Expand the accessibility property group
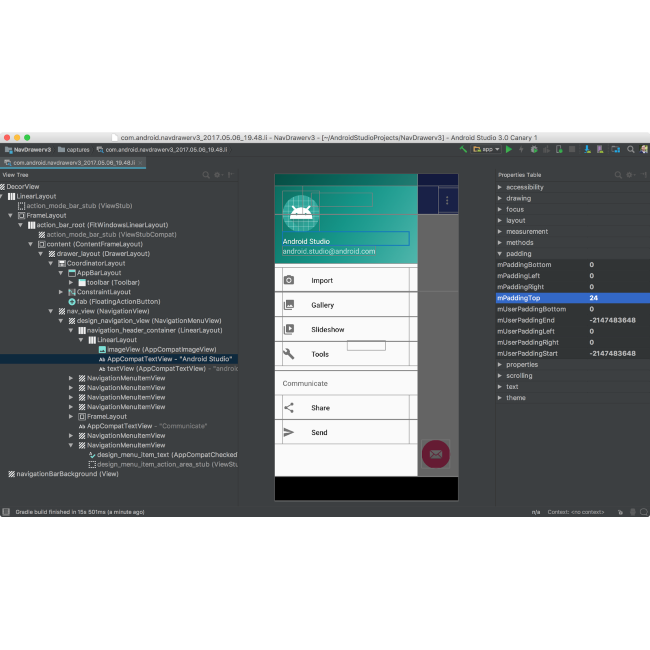This screenshot has height=650, width=650. pos(500,187)
